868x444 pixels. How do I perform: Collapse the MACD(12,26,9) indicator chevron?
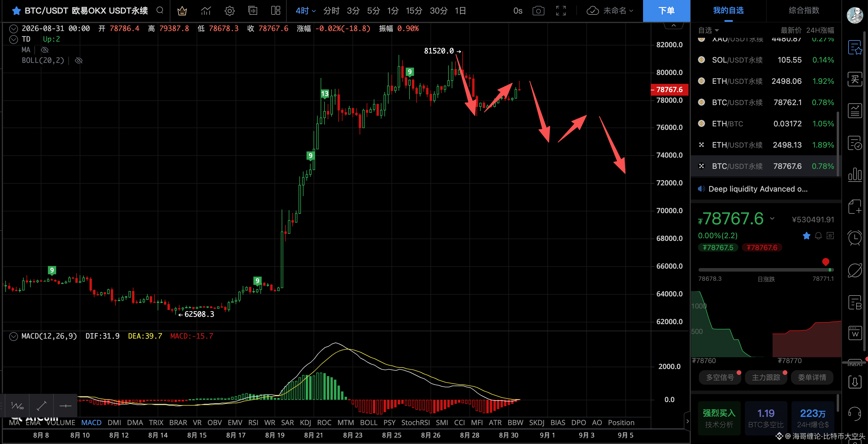[x=14, y=336]
